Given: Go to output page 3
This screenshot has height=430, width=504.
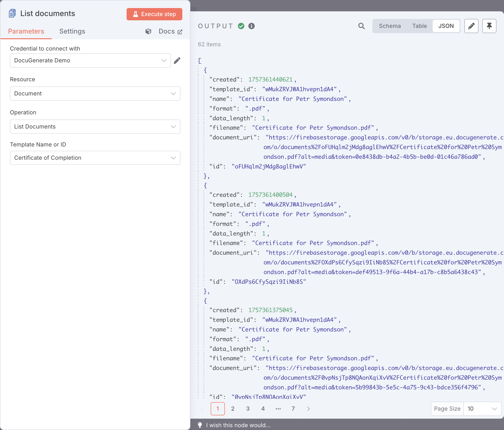Looking at the screenshot, I should [248, 408].
